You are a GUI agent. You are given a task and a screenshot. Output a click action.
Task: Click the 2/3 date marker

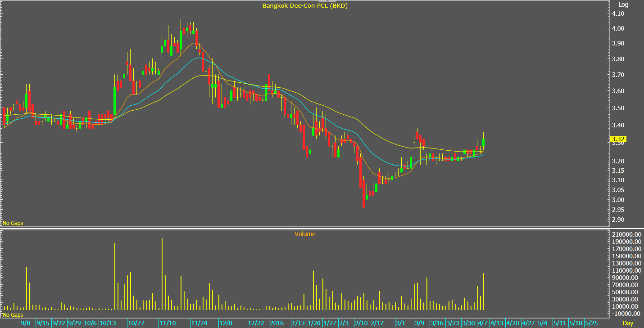pyautogui.click(x=344, y=323)
